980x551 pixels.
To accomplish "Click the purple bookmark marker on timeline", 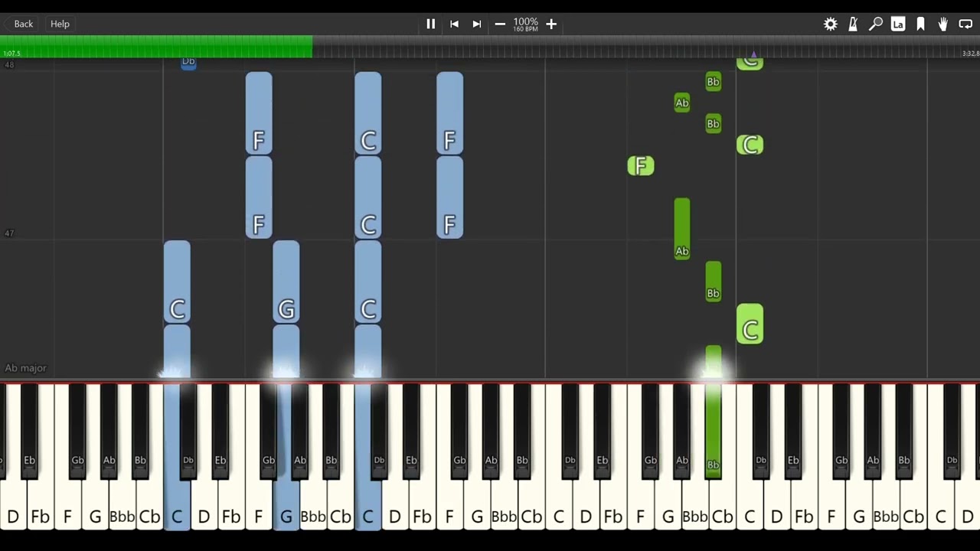I will click(x=753, y=56).
